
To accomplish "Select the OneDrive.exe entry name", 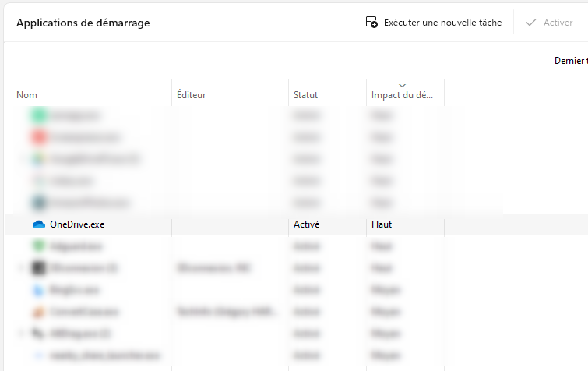I will click(x=77, y=224).
